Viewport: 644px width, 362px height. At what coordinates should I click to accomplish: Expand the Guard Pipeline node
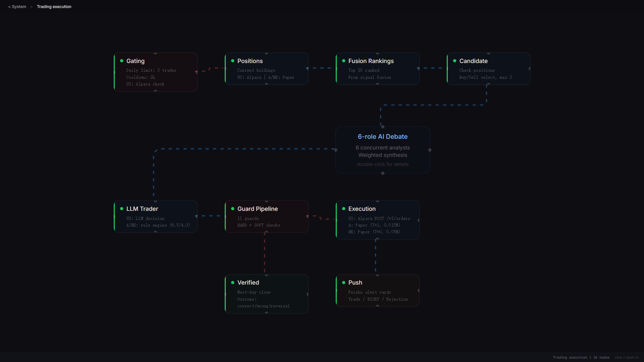coord(266,216)
